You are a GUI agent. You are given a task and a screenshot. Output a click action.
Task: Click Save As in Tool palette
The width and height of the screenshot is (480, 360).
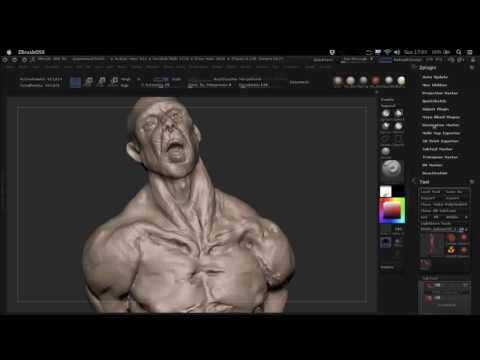pyautogui.click(x=455, y=192)
